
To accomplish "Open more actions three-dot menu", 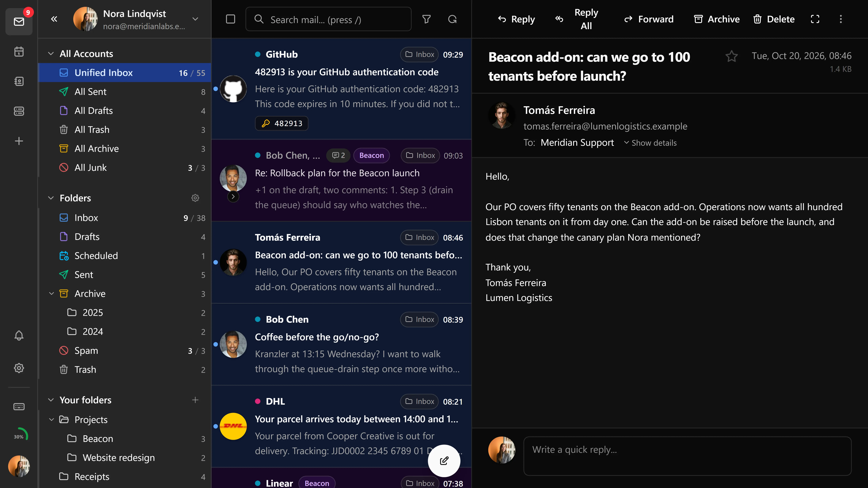I will (x=841, y=19).
